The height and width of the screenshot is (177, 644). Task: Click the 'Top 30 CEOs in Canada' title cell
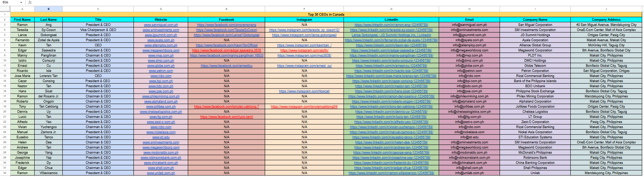(x=326, y=15)
